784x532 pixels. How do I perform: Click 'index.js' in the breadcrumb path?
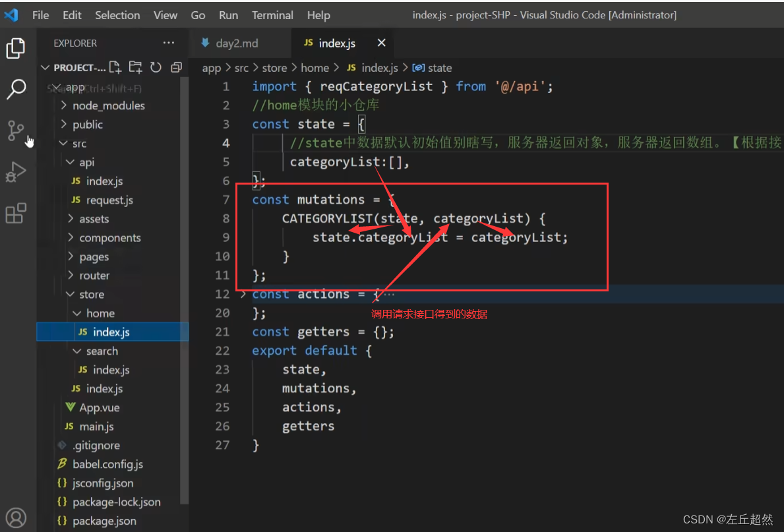coord(380,68)
